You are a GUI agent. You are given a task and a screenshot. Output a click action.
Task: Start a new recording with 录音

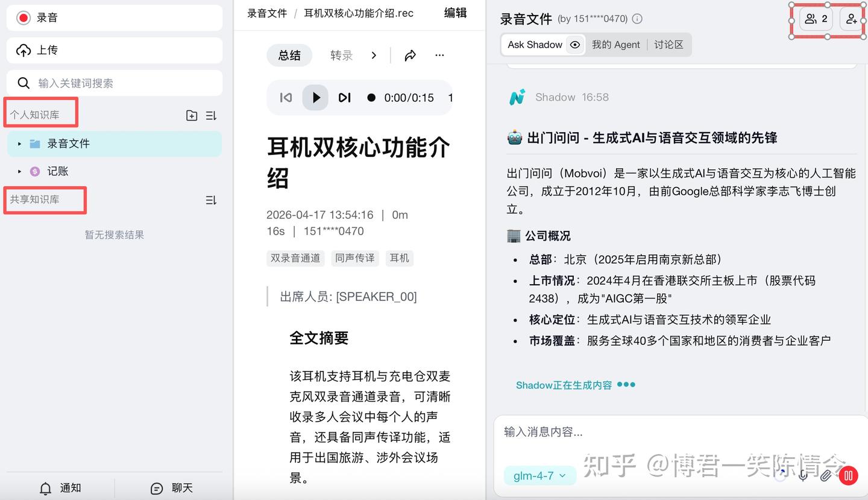[x=115, y=17]
